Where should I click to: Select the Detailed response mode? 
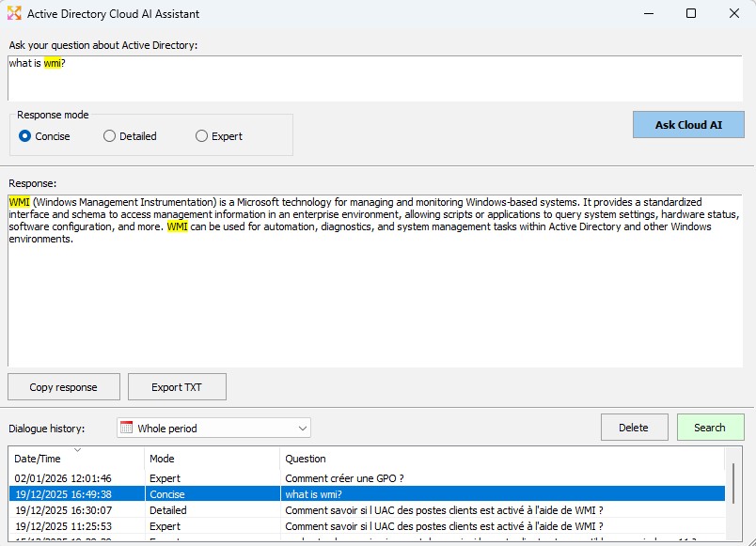click(110, 136)
